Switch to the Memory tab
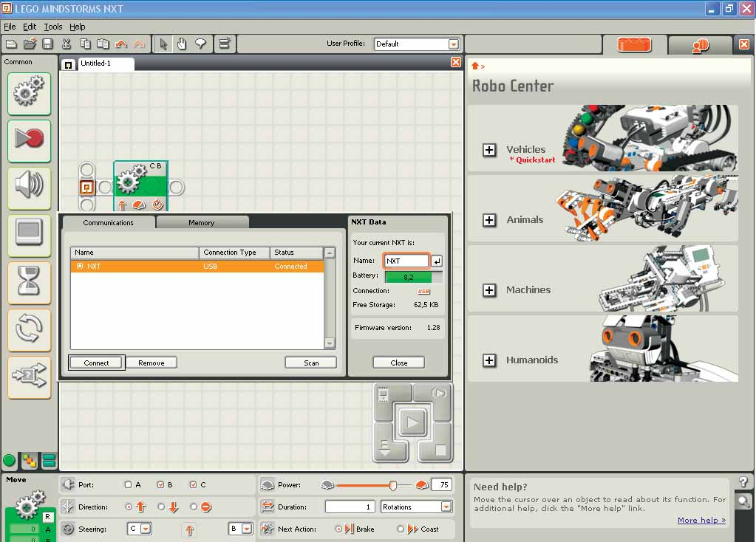The image size is (756, 542). coord(202,222)
